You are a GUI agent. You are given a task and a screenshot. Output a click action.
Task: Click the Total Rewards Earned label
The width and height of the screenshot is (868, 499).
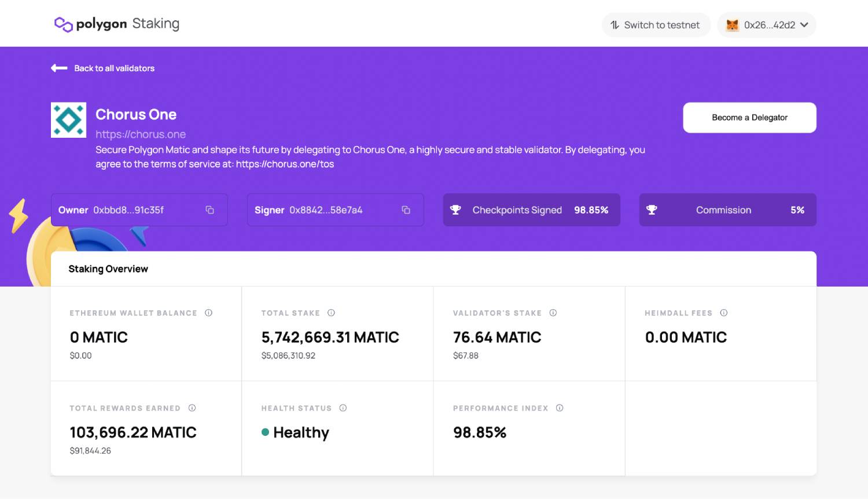point(125,408)
